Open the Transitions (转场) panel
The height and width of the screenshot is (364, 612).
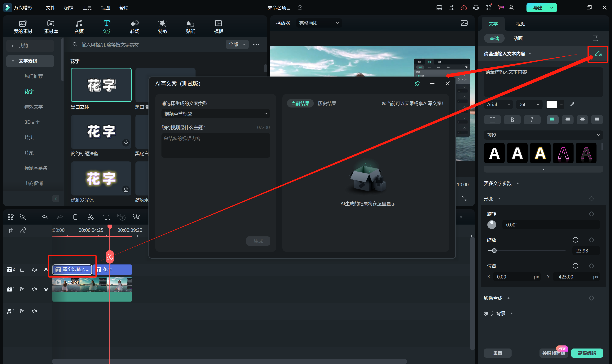135,26
